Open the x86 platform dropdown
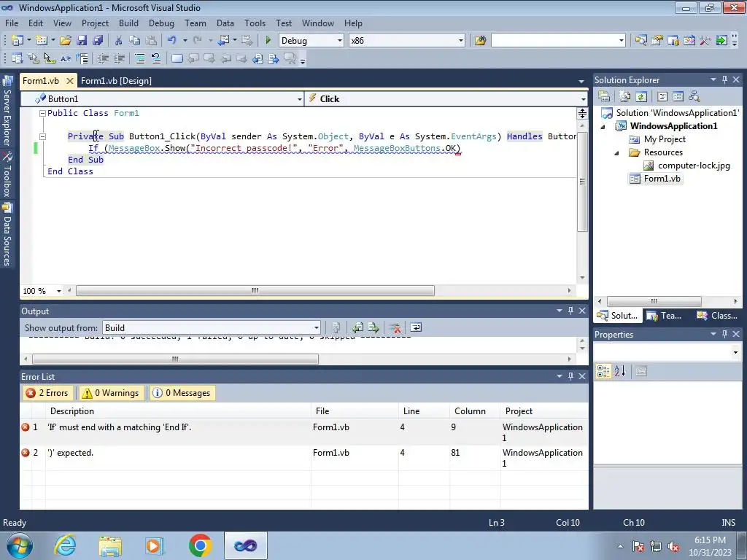The image size is (747, 560). pos(461,41)
